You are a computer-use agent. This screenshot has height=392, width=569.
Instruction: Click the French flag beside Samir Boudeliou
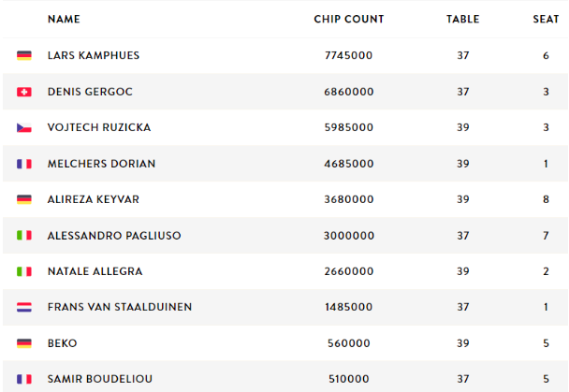coord(24,379)
